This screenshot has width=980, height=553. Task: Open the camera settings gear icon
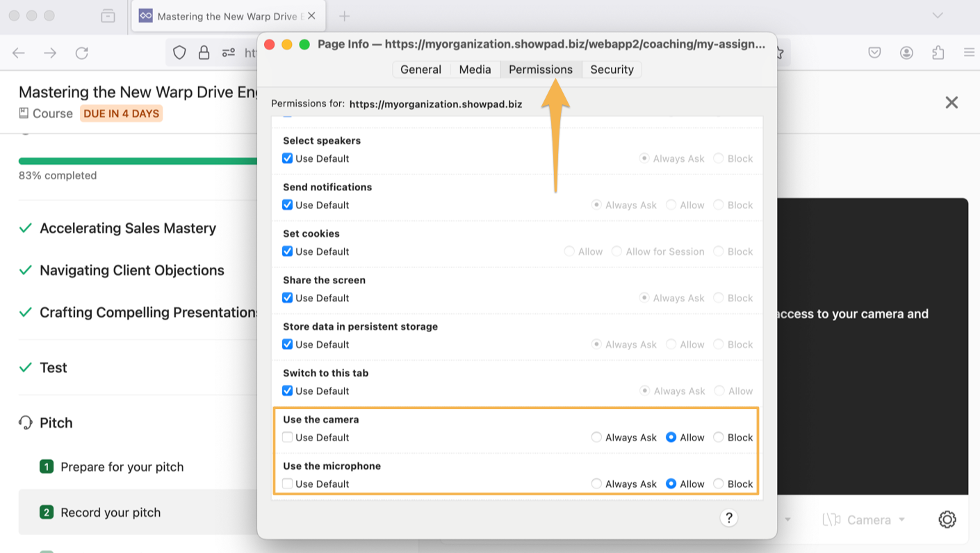point(947,519)
